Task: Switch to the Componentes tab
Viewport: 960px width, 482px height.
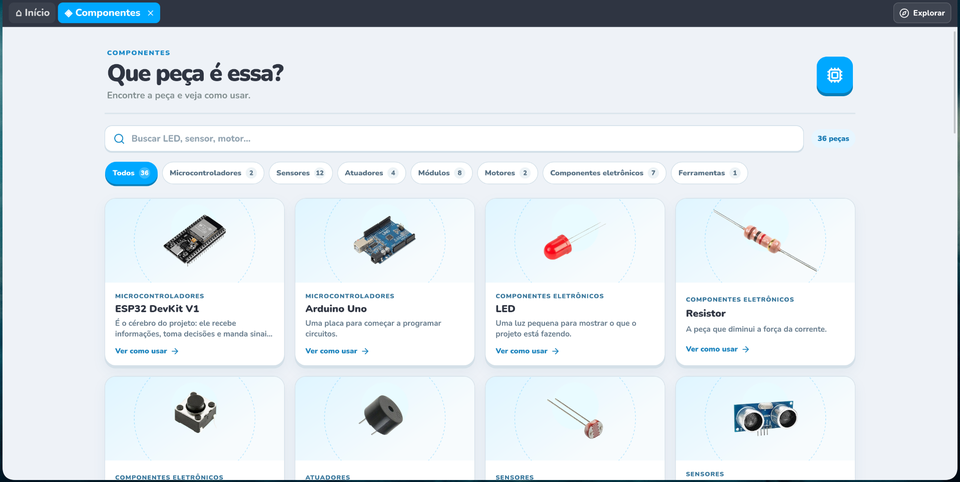Action: point(109,13)
